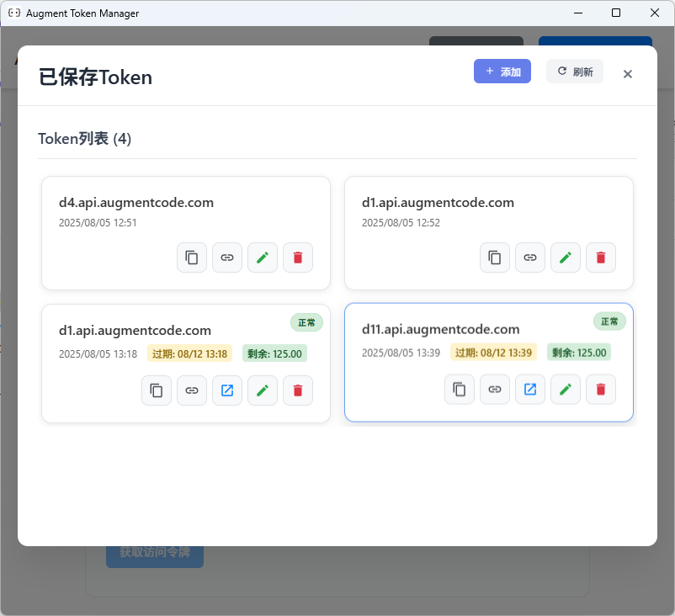Click the 获取访问令牌 button behind dialog

155,556
